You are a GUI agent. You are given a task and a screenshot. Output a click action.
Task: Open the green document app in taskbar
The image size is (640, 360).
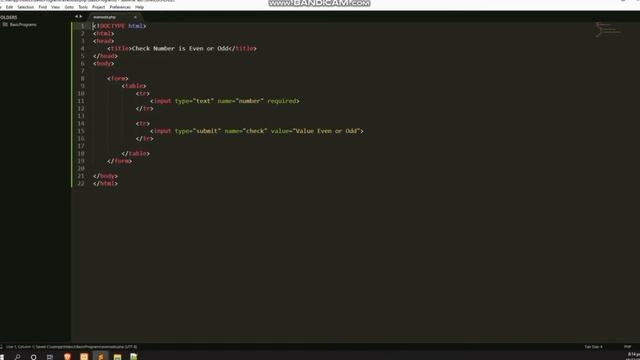133,357
